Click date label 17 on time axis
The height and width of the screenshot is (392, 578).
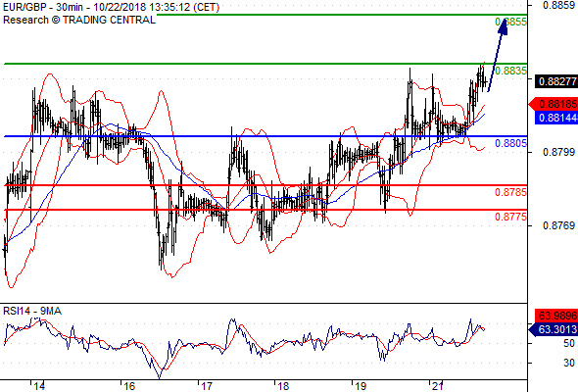tap(207, 386)
